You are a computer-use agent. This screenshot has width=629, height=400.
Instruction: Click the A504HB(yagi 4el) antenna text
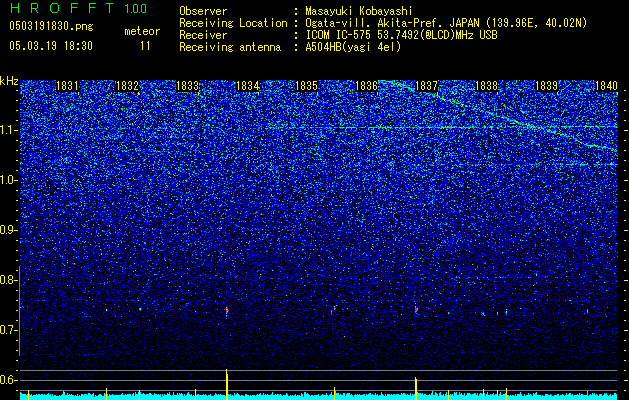click(353, 47)
